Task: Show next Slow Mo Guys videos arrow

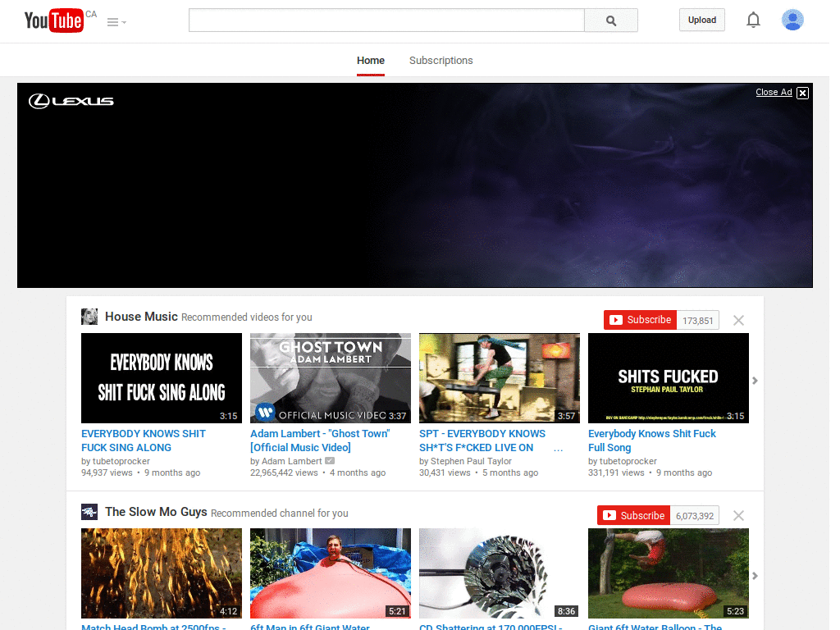Action: click(755, 576)
